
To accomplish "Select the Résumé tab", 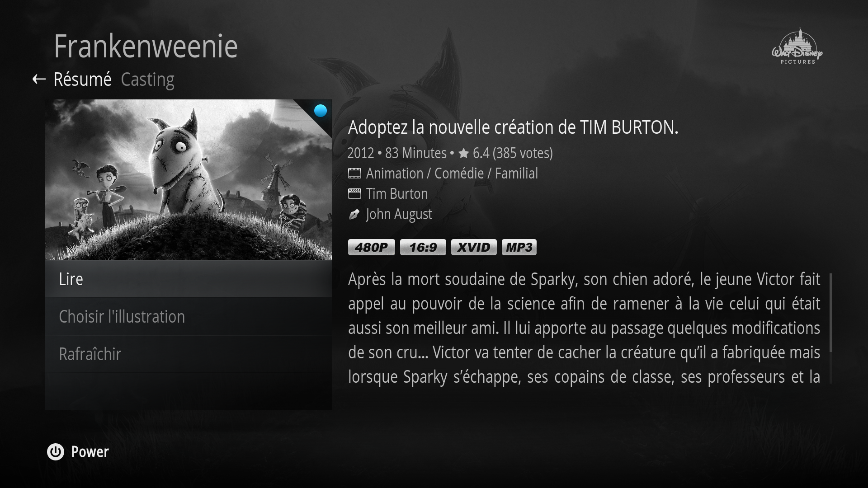I will [x=82, y=80].
